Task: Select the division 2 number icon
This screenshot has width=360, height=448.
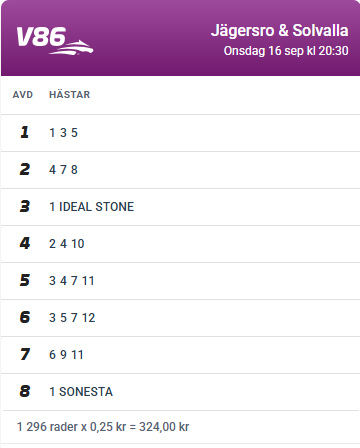Action: 25,169
